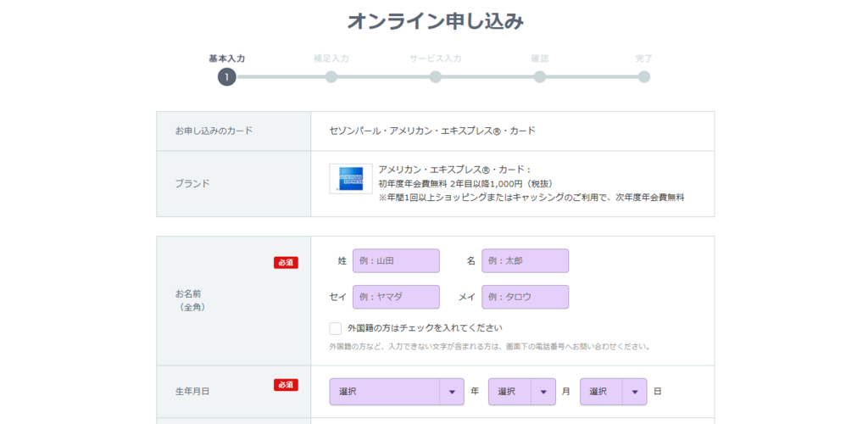The image size is (868, 424).
Task: Click the お申し込みのカード label
Action: pyautogui.click(x=214, y=131)
